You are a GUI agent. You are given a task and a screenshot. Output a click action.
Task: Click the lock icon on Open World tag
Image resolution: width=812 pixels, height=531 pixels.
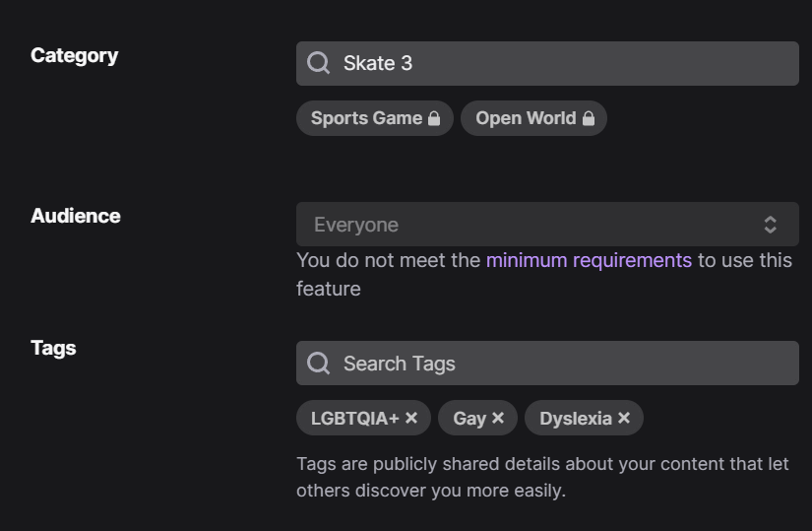[589, 119]
